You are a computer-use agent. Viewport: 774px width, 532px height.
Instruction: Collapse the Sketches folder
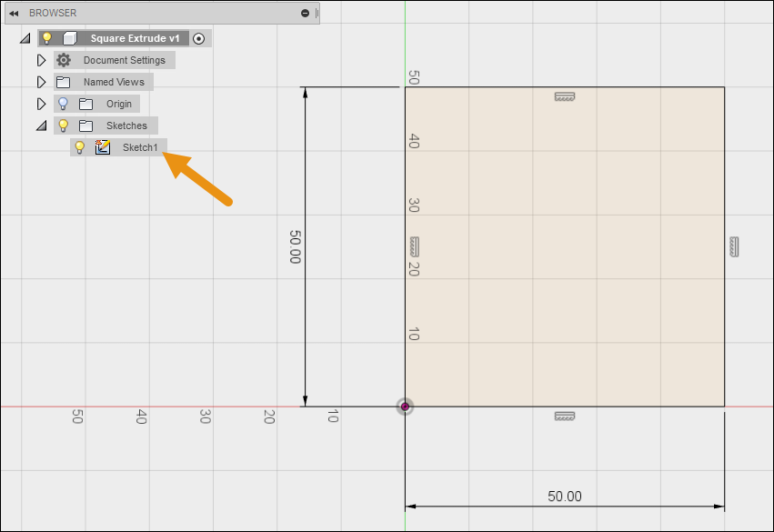coord(42,125)
